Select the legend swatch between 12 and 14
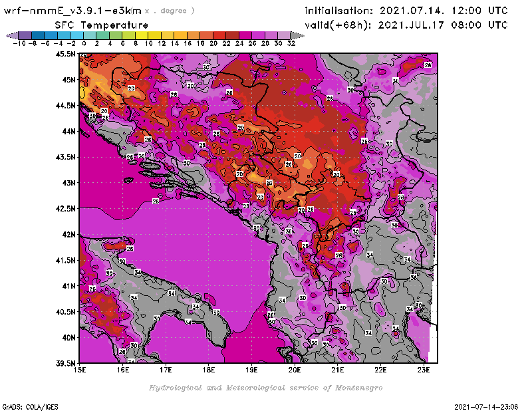This screenshot has height=411, width=532. coord(168,35)
